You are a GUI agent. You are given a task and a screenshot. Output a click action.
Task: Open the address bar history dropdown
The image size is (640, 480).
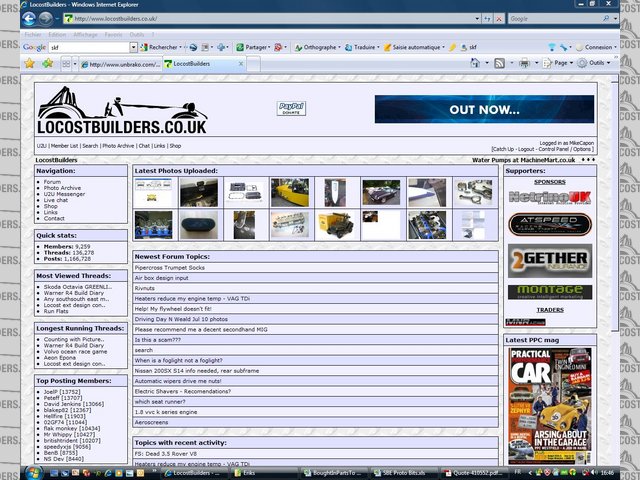pyautogui.click(x=477, y=19)
